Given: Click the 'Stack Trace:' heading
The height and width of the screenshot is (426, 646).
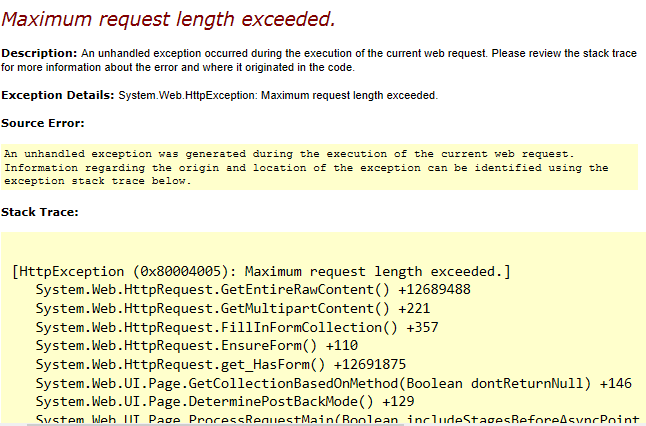Looking at the screenshot, I should click(x=39, y=212).
